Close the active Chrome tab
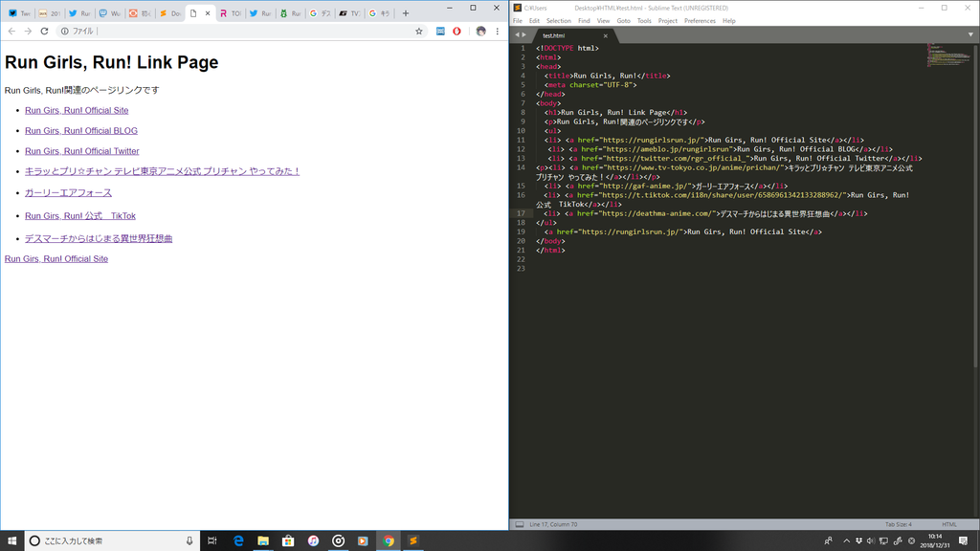The width and height of the screenshot is (980, 551). [x=208, y=13]
